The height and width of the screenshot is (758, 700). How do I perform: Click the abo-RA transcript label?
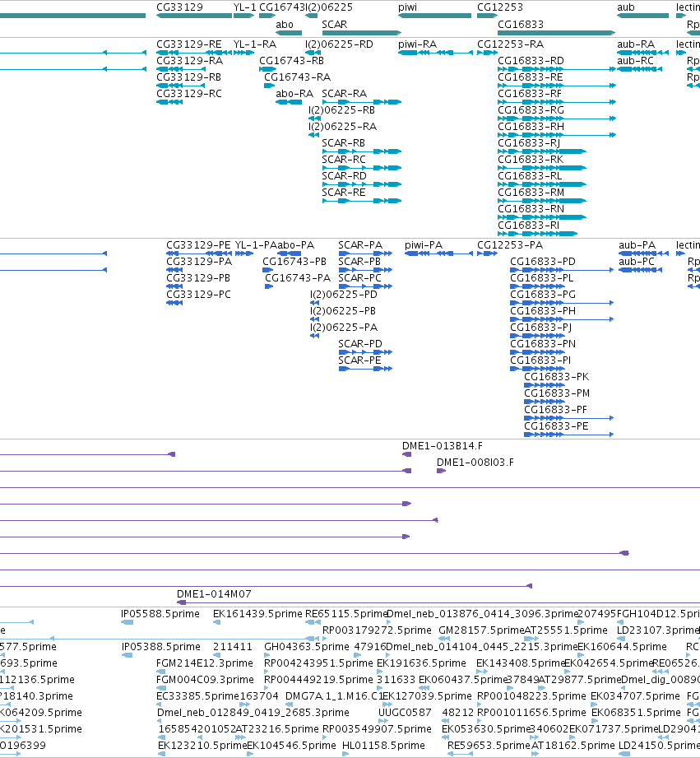click(x=294, y=93)
